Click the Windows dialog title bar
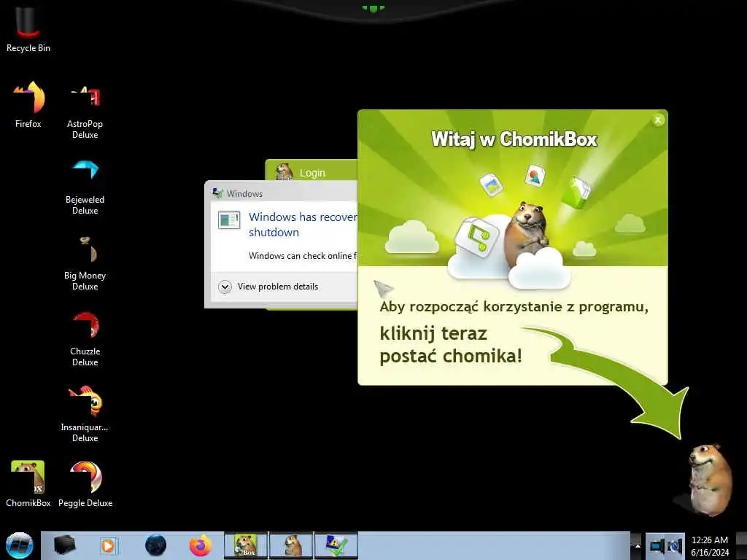 click(281, 192)
